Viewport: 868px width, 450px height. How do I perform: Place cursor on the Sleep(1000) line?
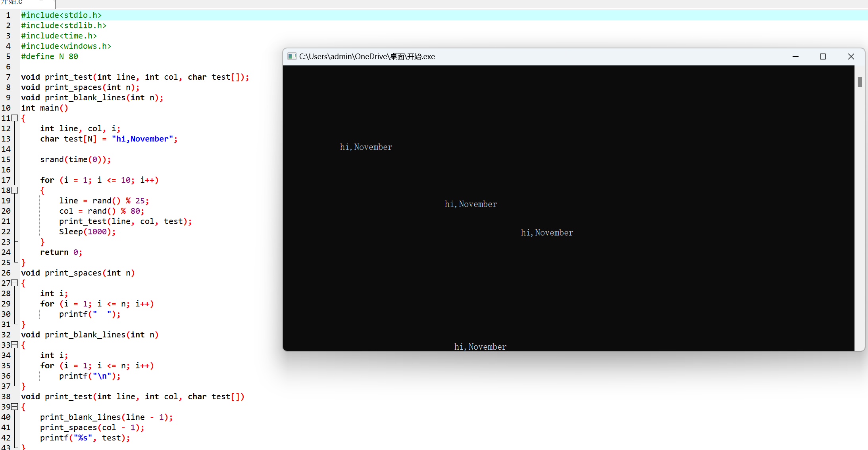pos(87,232)
